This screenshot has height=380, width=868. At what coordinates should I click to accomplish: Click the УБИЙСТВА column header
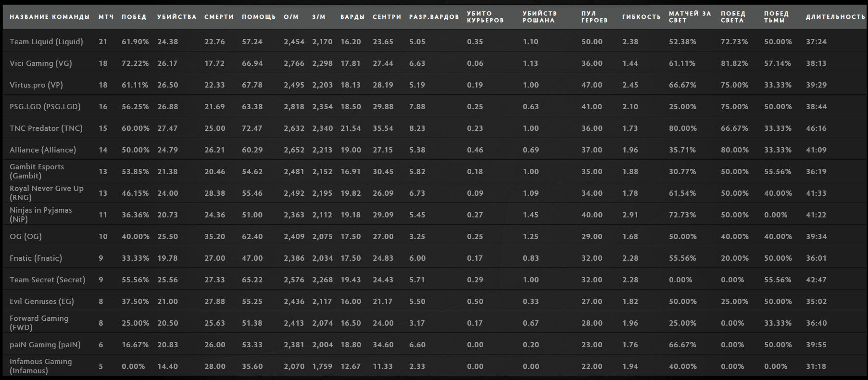(x=177, y=17)
